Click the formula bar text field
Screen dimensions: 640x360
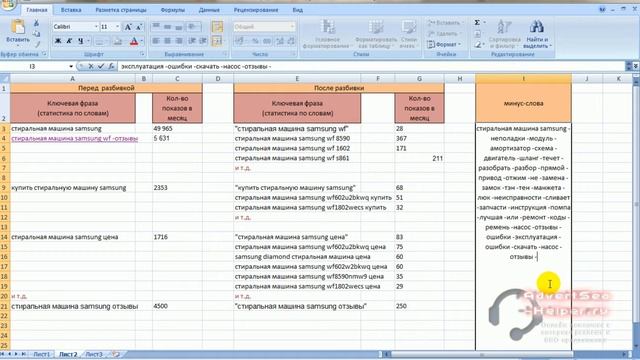click(x=371, y=66)
